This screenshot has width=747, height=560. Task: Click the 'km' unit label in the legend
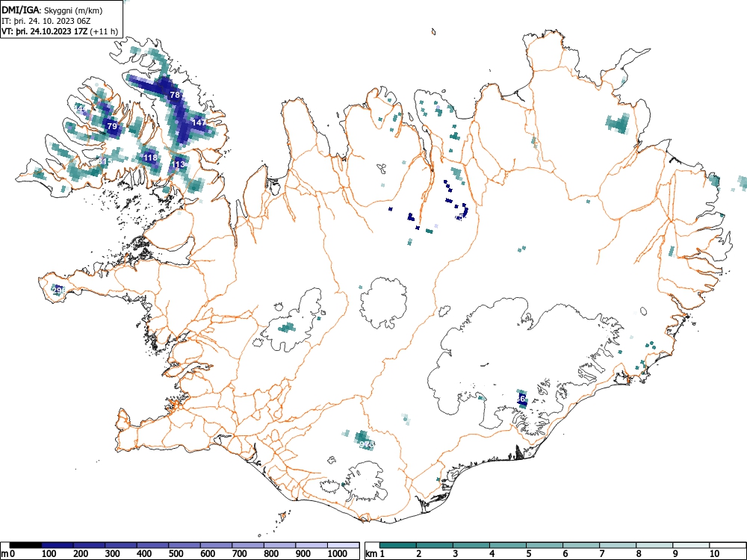[371, 554]
